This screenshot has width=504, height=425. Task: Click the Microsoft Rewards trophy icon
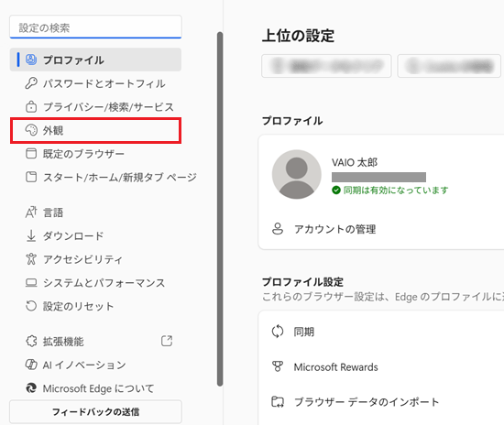(x=278, y=366)
